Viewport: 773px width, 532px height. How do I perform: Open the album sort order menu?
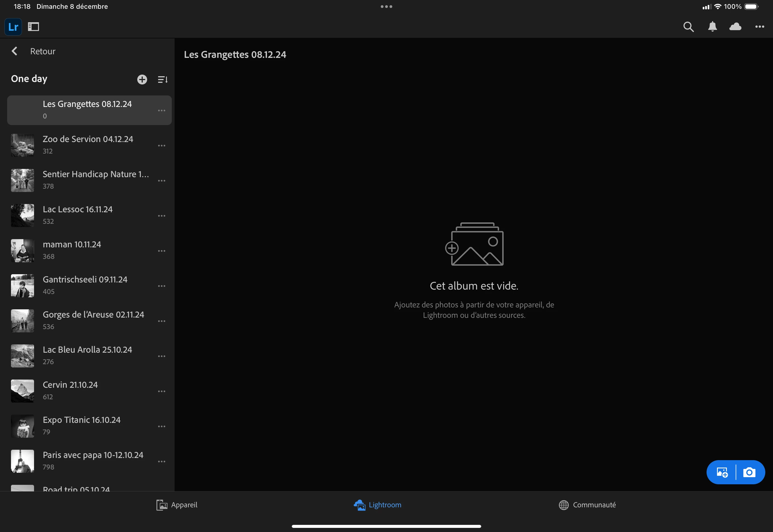point(163,79)
